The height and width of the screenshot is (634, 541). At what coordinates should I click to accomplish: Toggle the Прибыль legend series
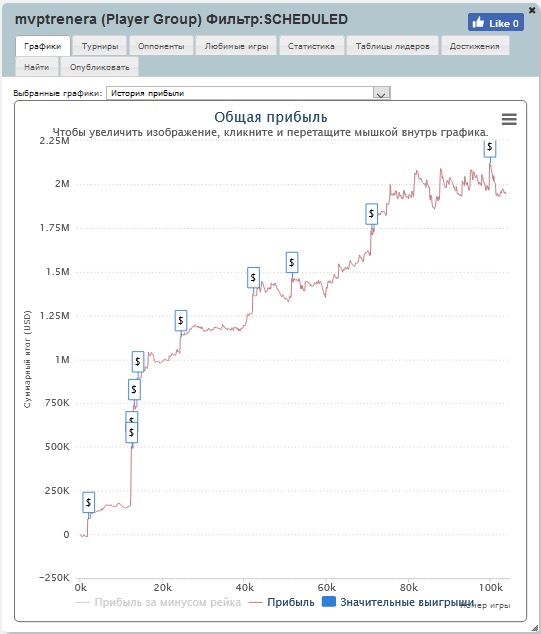point(282,602)
